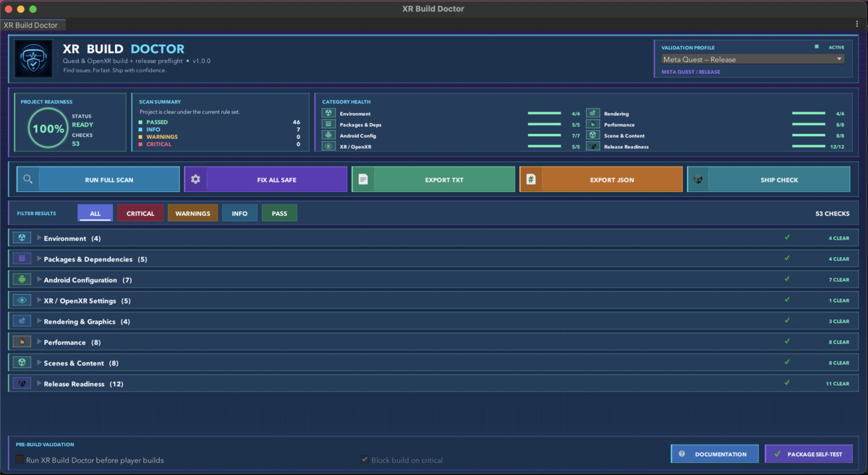Expand the XR / OpenXR Settings (5) group
Image resolution: width=868 pixels, height=475 pixels.
[x=39, y=300]
